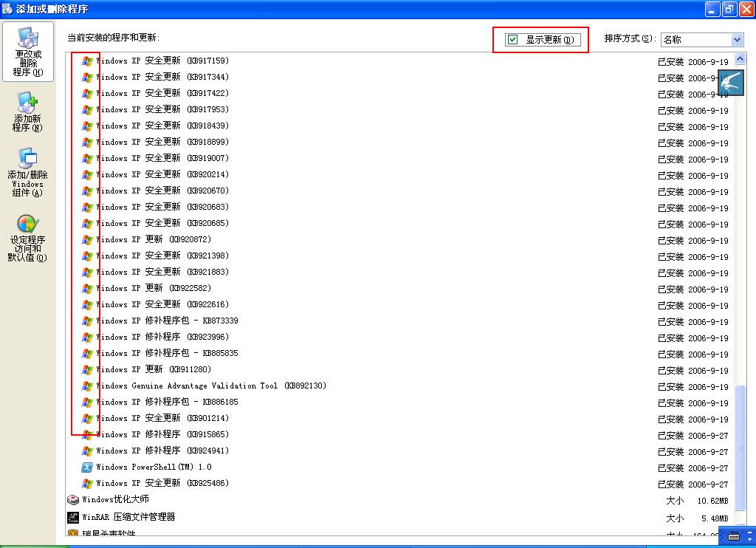Select Windows XP 安全更新 (KB901214)
Image resolution: width=756 pixels, height=548 pixels.
tap(162, 418)
